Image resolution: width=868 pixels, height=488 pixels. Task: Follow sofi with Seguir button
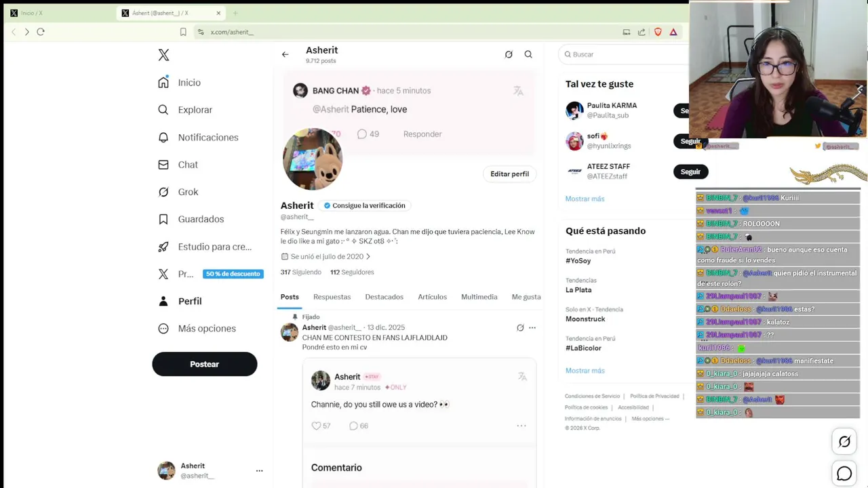(x=690, y=141)
